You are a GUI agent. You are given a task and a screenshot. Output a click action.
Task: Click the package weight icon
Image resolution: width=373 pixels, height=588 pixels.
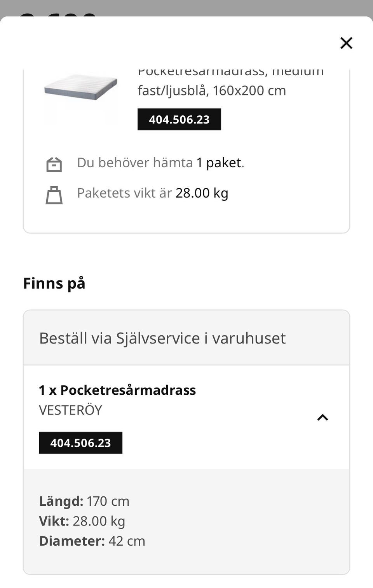[x=54, y=195]
